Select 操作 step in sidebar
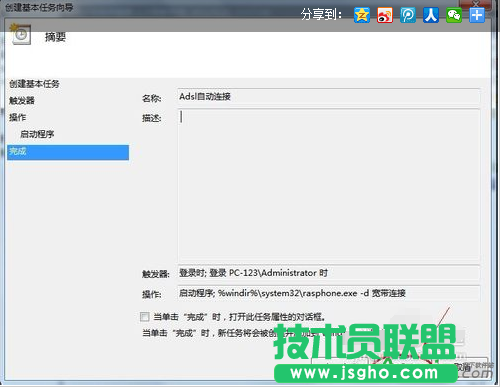Viewport: 501px width, 389px height. 17,117
